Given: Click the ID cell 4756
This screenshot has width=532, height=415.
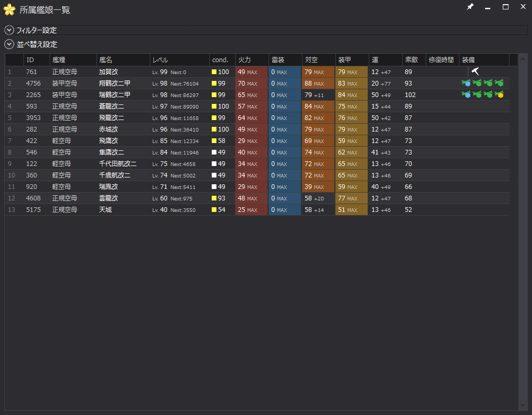Looking at the screenshot, I should [33, 83].
